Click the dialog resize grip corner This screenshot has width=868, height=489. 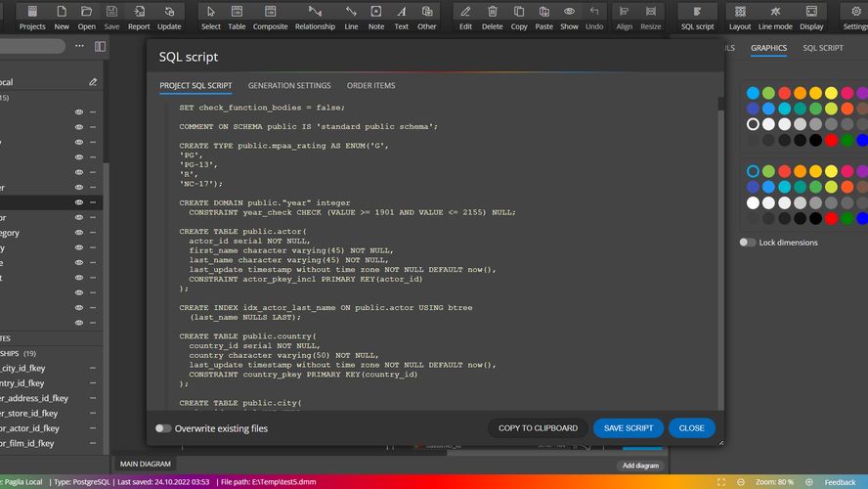720,442
